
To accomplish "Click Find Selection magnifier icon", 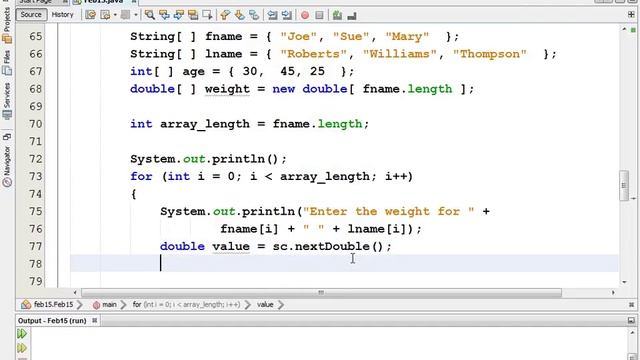I will click(x=150, y=15).
